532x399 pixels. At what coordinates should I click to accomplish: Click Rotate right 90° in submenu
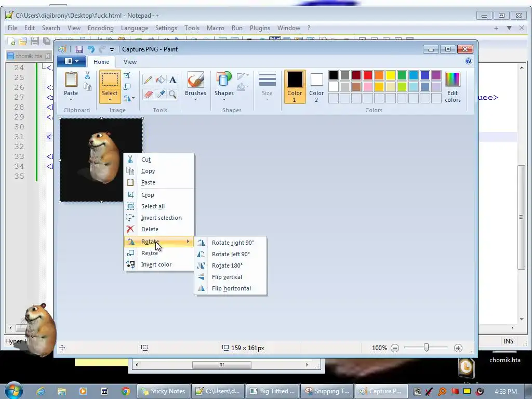[x=230, y=243]
